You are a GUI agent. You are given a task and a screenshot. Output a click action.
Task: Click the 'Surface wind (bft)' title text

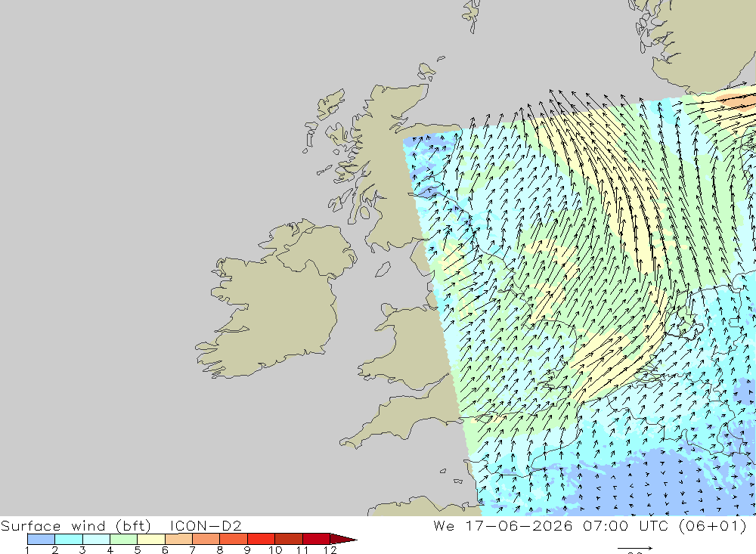click(x=76, y=525)
